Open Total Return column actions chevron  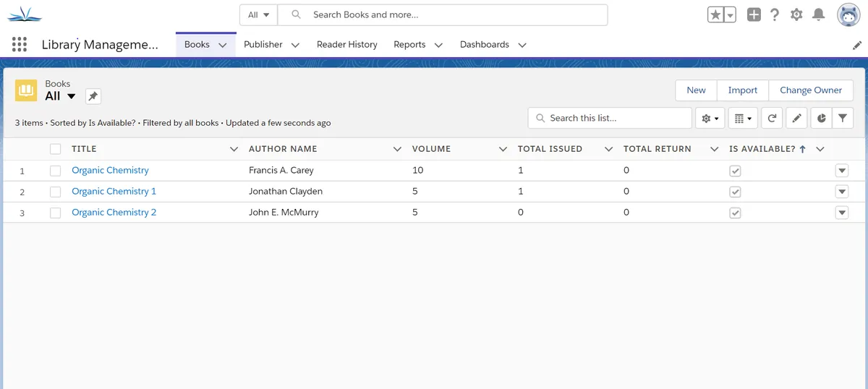point(714,149)
